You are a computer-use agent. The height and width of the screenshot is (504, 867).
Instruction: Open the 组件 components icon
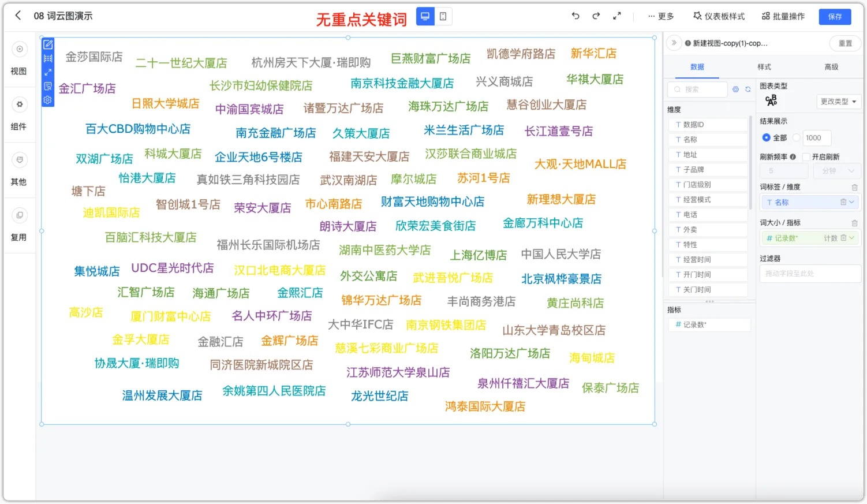20,104
